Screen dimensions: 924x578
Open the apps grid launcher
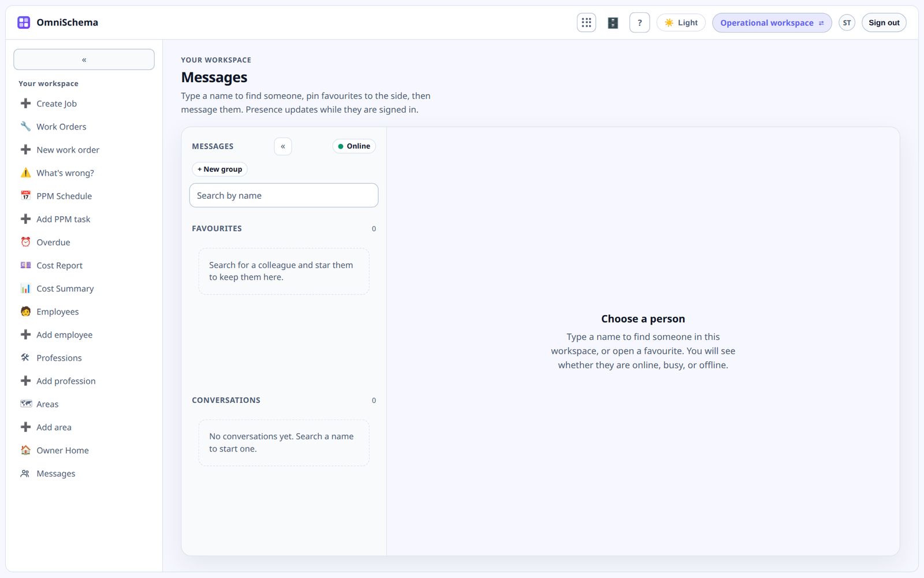[586, 23]
